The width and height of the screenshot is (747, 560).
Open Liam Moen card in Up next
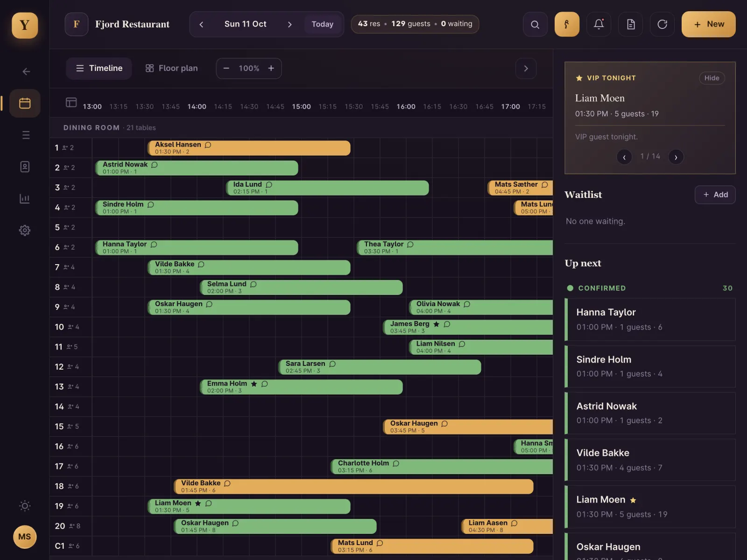[x=650, y=507]
